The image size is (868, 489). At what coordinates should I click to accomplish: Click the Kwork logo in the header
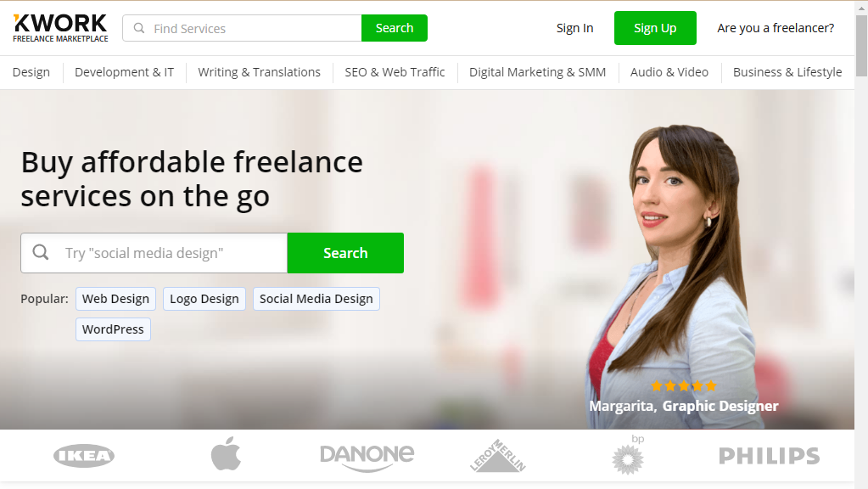coord(60,28)
